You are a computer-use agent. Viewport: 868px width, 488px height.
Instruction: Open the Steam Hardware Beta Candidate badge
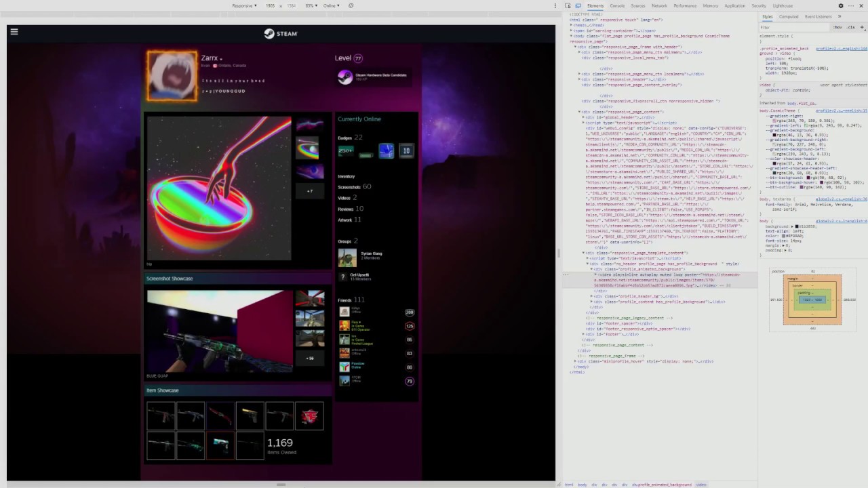coord(374,77)
